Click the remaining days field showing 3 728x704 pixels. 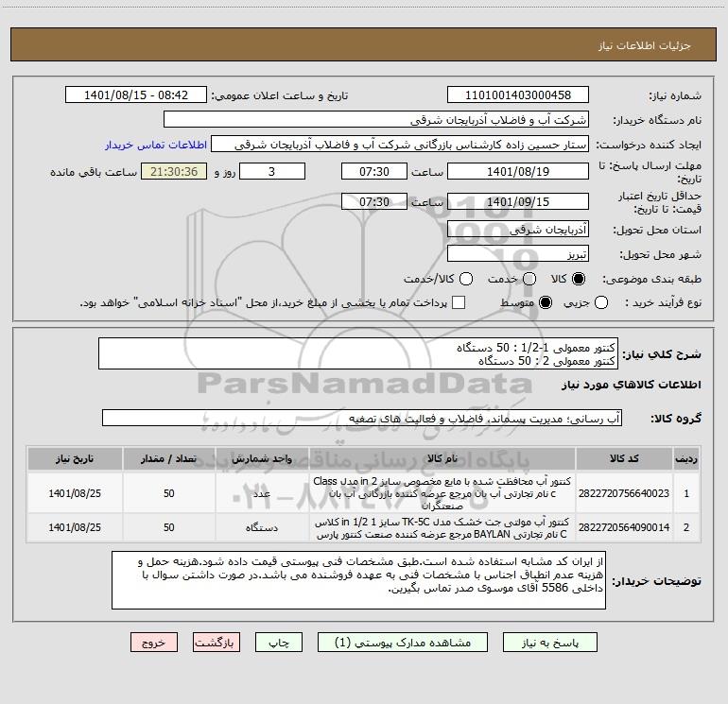272,171
